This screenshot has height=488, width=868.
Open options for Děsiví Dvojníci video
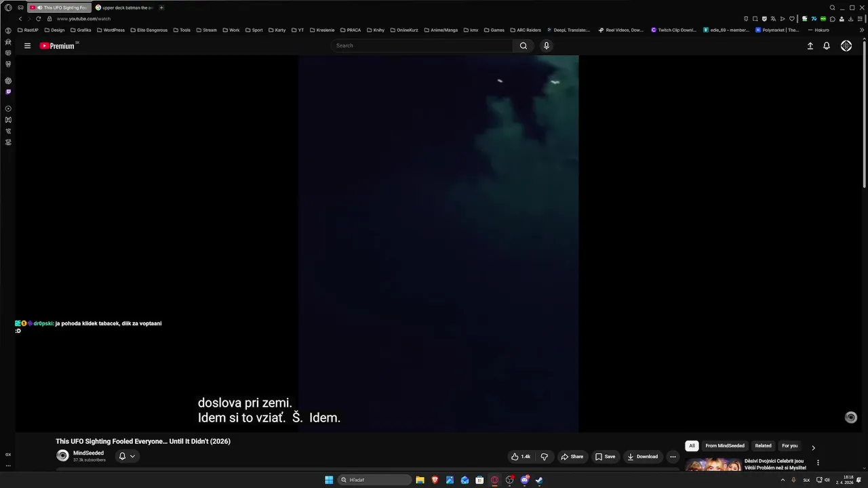pyautogui.click(x=818, y=462)
